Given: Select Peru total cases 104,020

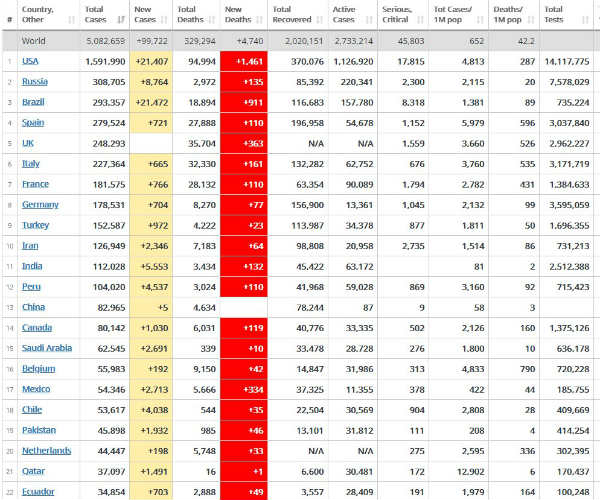Looking at the screenshot, I should [109, 287].
